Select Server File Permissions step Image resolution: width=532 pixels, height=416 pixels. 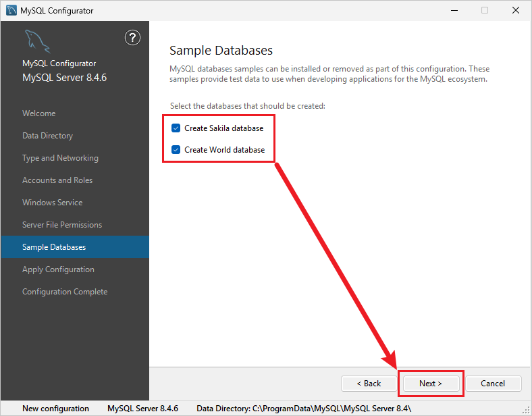62,225
